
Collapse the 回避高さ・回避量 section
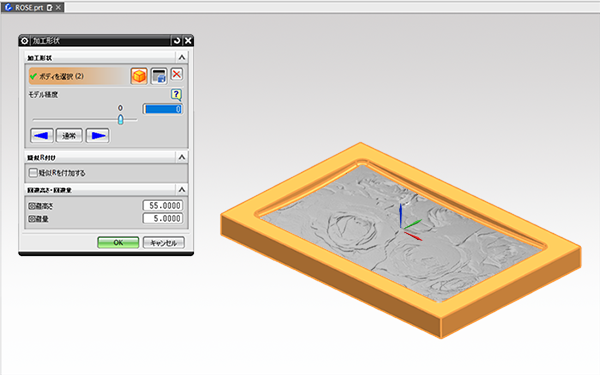[182, 189]
